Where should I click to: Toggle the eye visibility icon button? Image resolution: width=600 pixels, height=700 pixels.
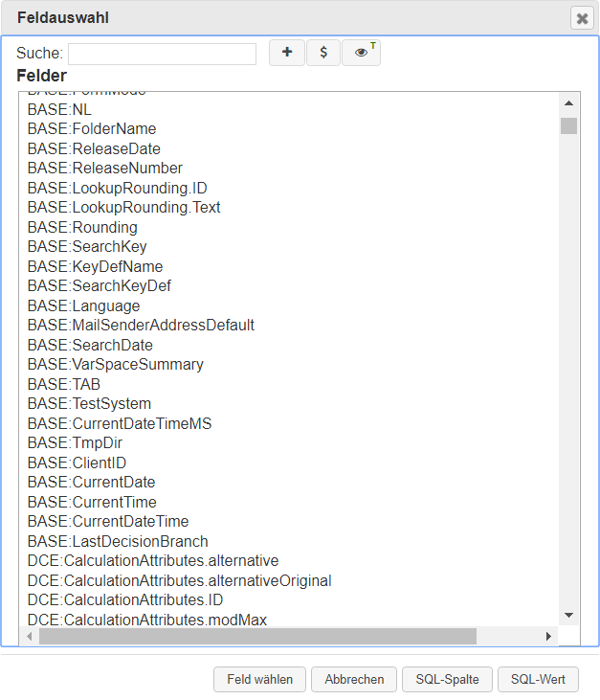point(361,53)
